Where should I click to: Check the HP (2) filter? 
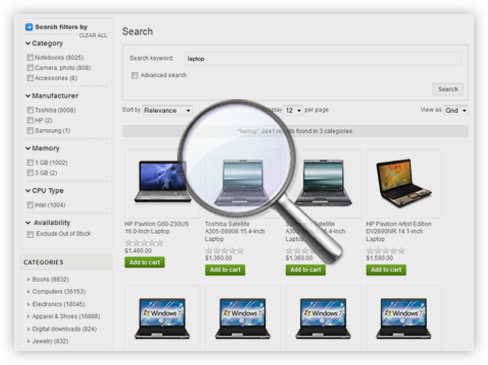(x=30, y=120)
